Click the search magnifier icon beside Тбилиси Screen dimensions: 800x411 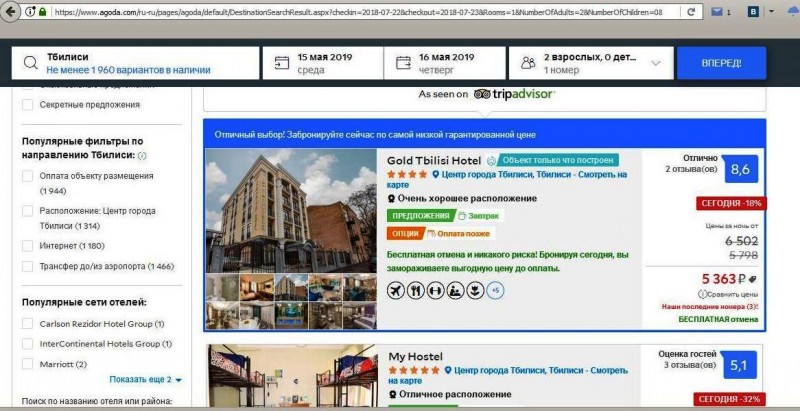31,63
